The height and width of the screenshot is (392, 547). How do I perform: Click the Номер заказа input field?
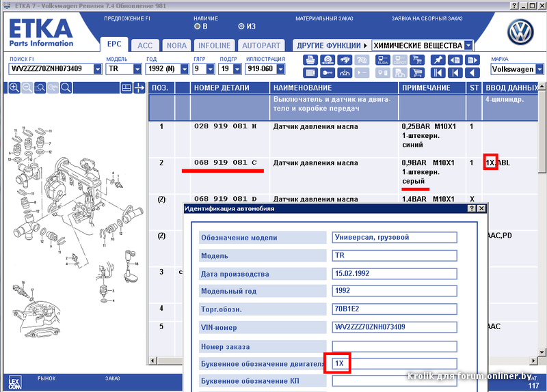click(x=395, y=346)
